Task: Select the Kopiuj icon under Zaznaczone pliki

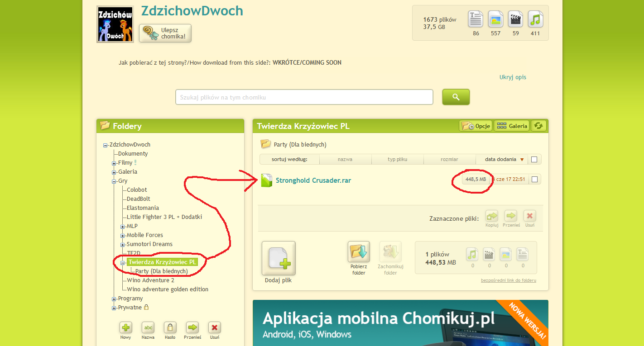Action: point(491,216)
